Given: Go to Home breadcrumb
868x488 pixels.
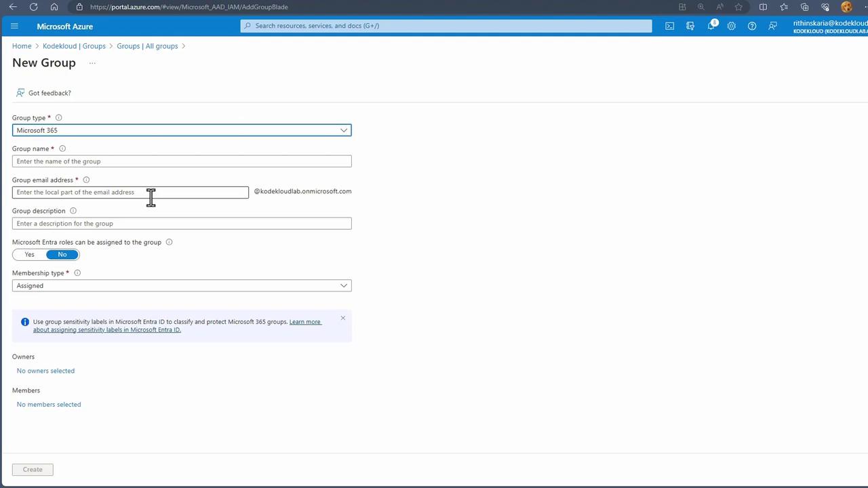Looking at the screenshot, I should pos(22,46).
